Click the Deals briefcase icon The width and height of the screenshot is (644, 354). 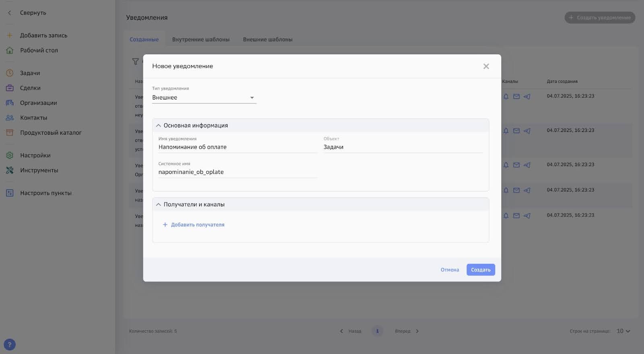tap(10, 88)
